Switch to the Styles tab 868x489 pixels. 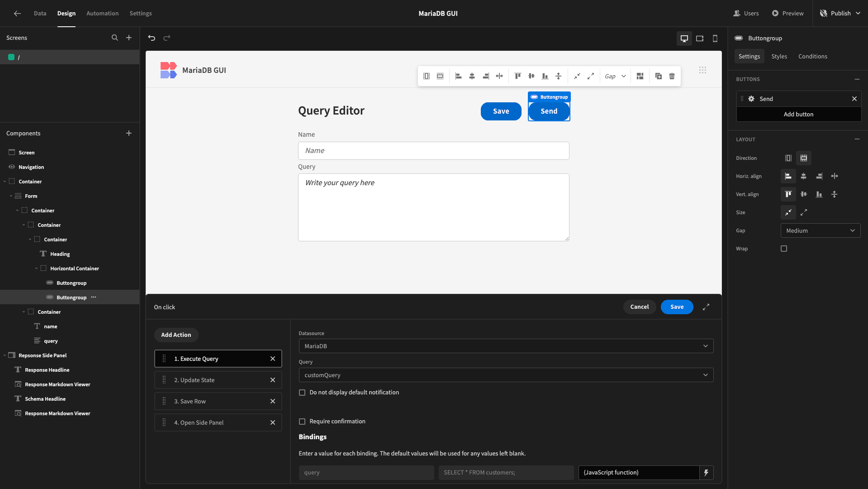click(779, 56)
